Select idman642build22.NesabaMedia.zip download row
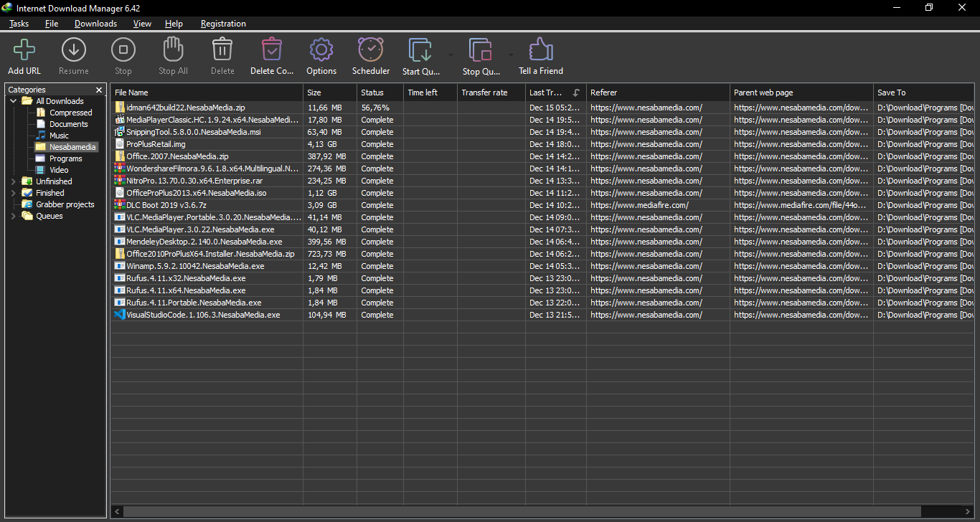This screenshot has width=980, height=522. (542, 108)
